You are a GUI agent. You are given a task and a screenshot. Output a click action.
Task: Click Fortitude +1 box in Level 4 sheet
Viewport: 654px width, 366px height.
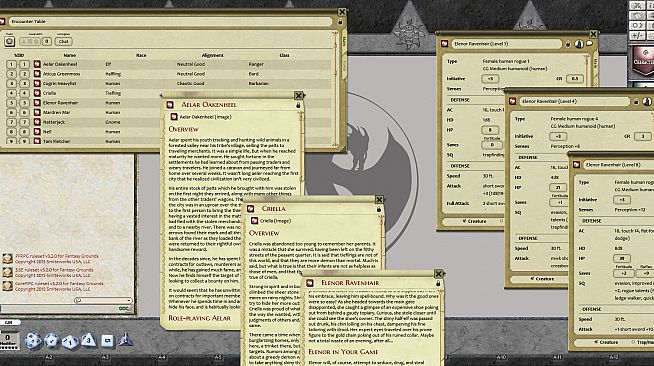tap(559, 202)
